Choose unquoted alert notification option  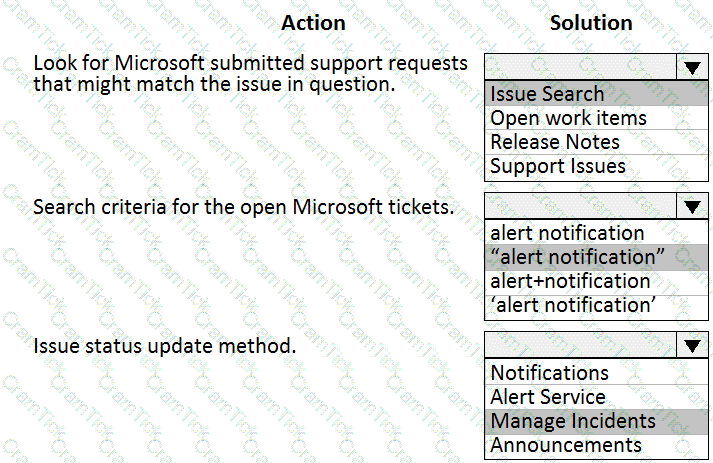point(596,233)
